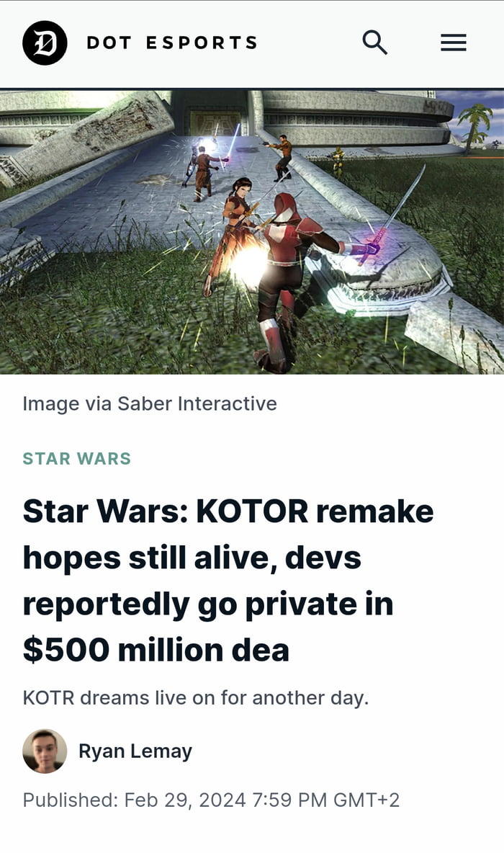Click the subtitle KOTR dreams live on

(x=196, y=698)
